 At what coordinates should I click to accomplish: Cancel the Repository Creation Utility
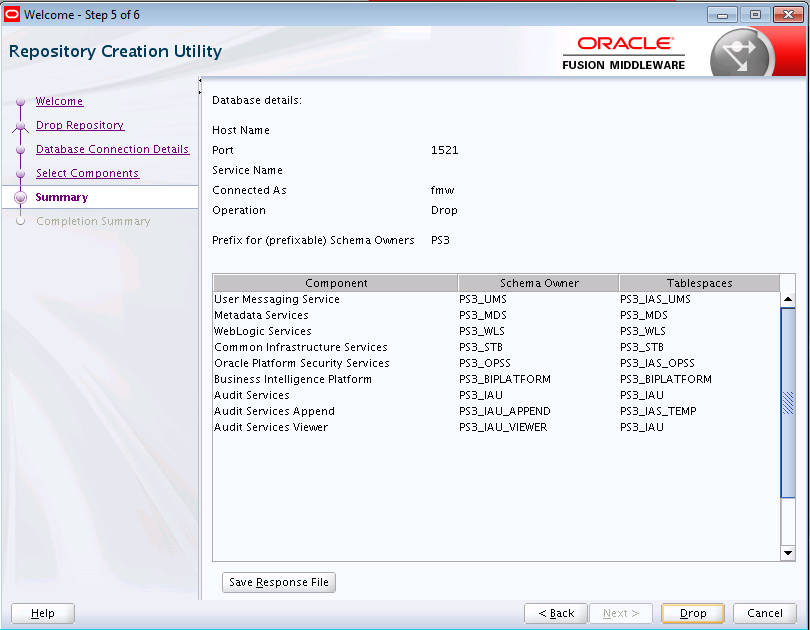[x=765, y=613]
